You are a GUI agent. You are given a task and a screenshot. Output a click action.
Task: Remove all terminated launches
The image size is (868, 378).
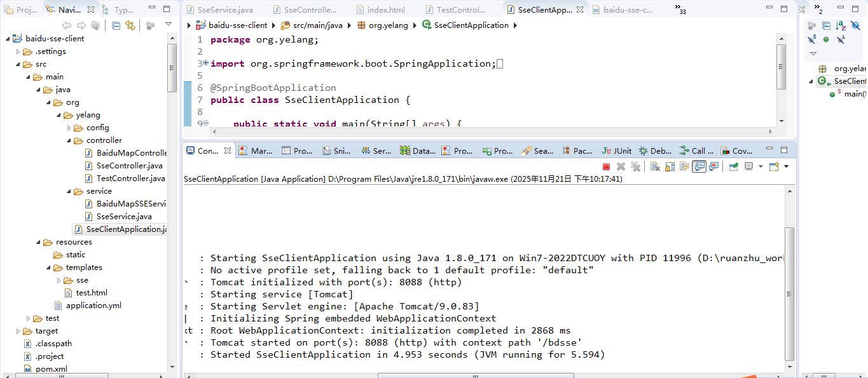click(635, 166)
